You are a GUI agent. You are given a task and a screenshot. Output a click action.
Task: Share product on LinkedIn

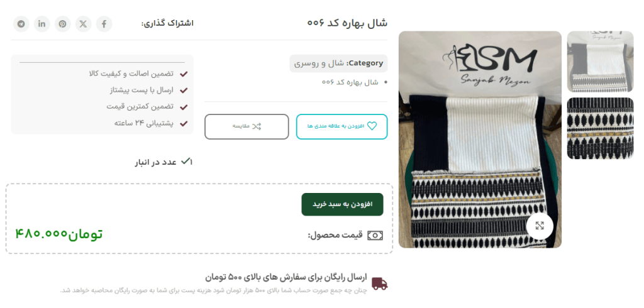pyautogui.click(x=42, y=24)
